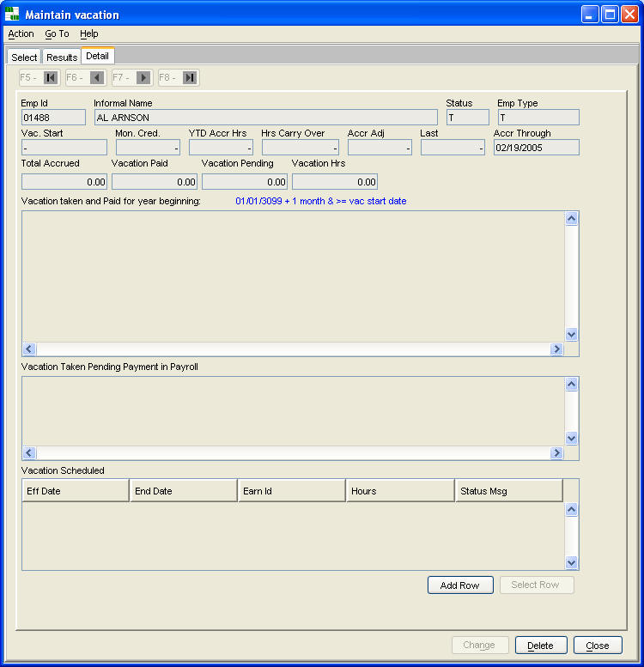The width and height of the screenshot is (644, 667).
Task: Click the Informal Name field AL ARNSON
Action: coord(266,118)
